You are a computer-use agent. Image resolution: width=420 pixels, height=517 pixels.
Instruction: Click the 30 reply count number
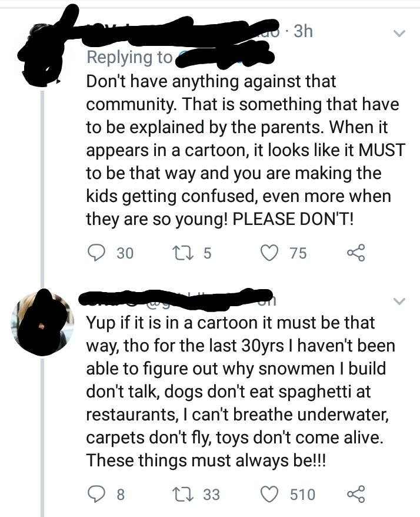point(125,253)
